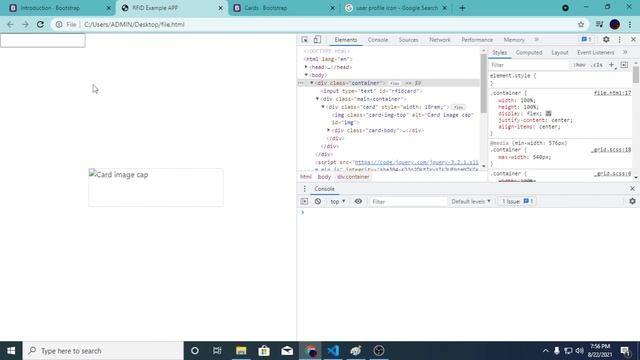Open file.html:17 stylesheet link
The height and width of the screenshot is (360, 640).
[612, 93]
